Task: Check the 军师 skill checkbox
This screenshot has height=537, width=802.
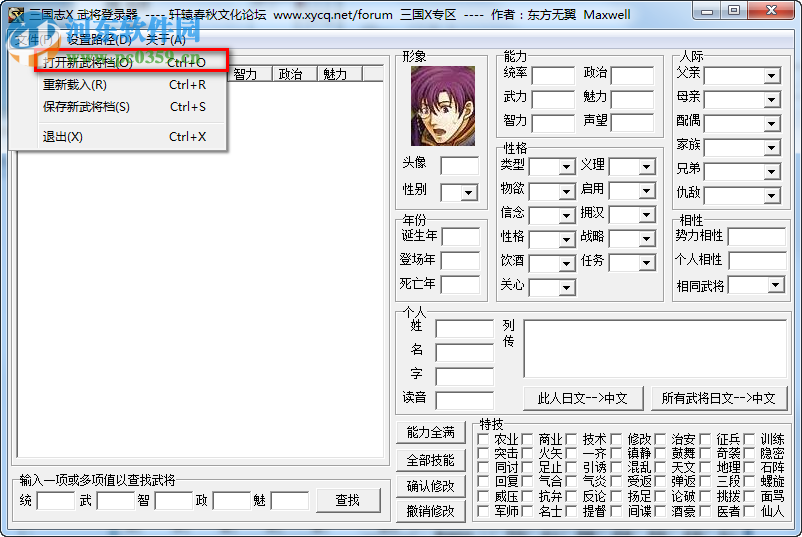Action: click(483, 511)
